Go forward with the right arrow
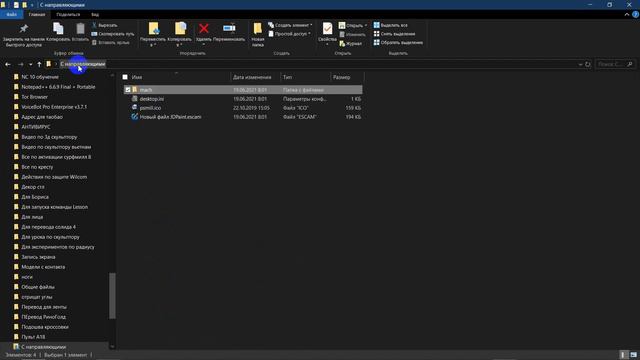This screenshot has width=640, height=360. (20, 64)
